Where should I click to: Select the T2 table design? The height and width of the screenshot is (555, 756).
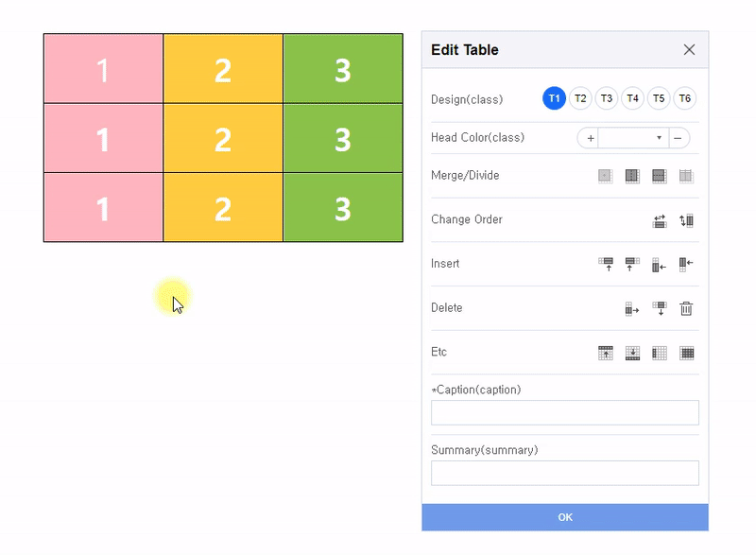tap(580, 98)
